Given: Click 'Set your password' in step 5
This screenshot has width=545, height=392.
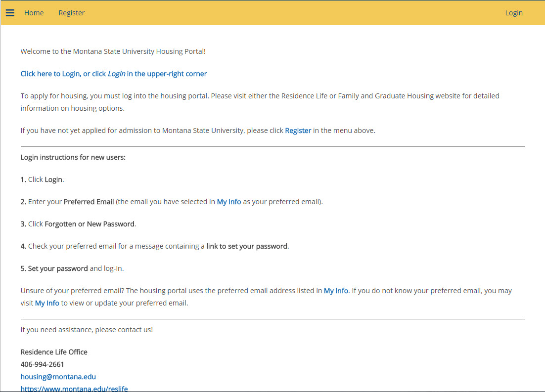Looking at the screenshot, I should coord(58,268).
